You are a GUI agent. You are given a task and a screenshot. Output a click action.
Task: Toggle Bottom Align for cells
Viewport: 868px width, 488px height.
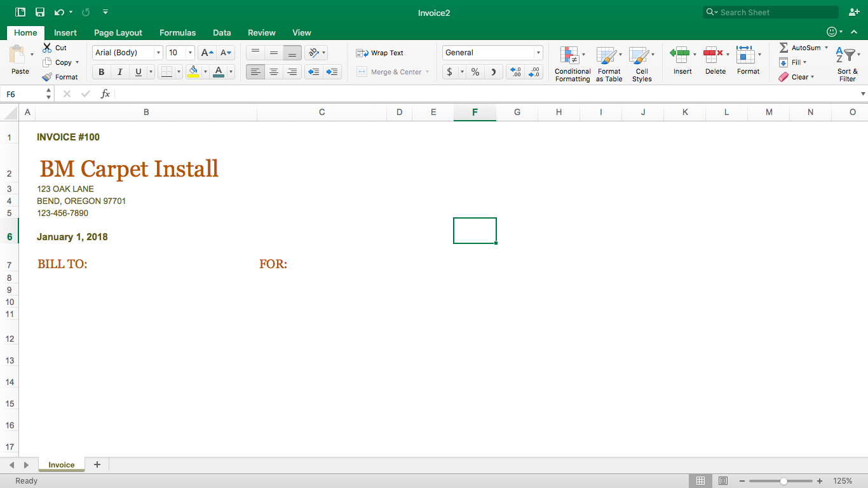pos(292,53)
